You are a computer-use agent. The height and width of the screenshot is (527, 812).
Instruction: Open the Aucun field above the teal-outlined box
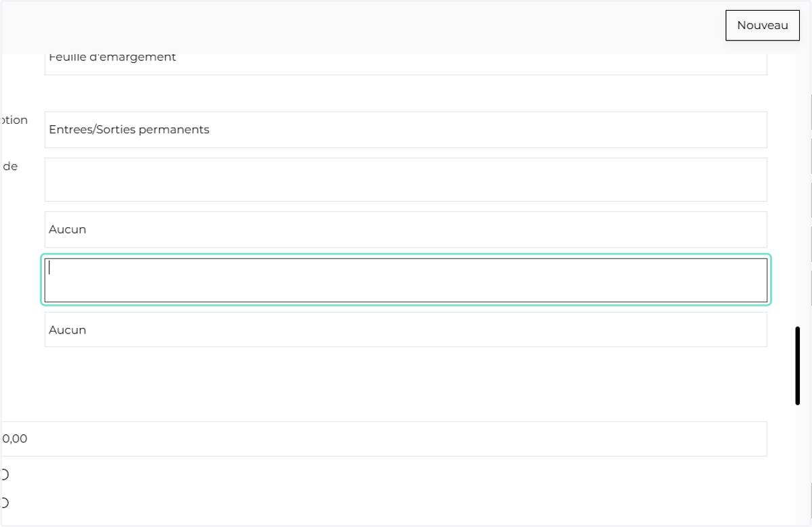pyautogui.click(x=406, y=229)
